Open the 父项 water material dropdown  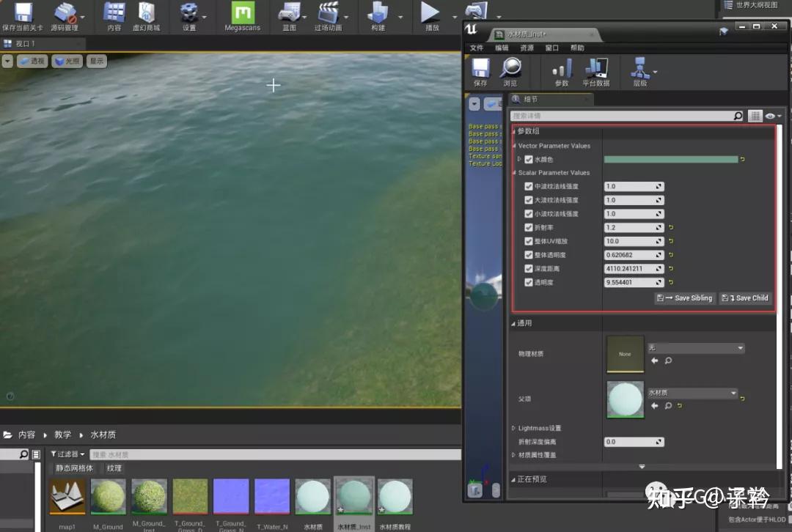point(692,394)
